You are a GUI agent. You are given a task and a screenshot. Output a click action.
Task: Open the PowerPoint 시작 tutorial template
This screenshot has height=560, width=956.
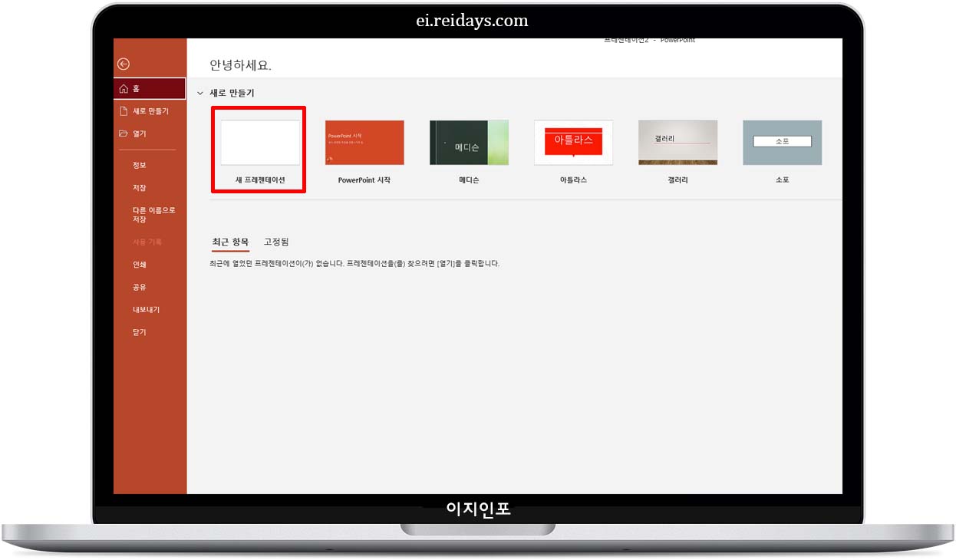364,143
